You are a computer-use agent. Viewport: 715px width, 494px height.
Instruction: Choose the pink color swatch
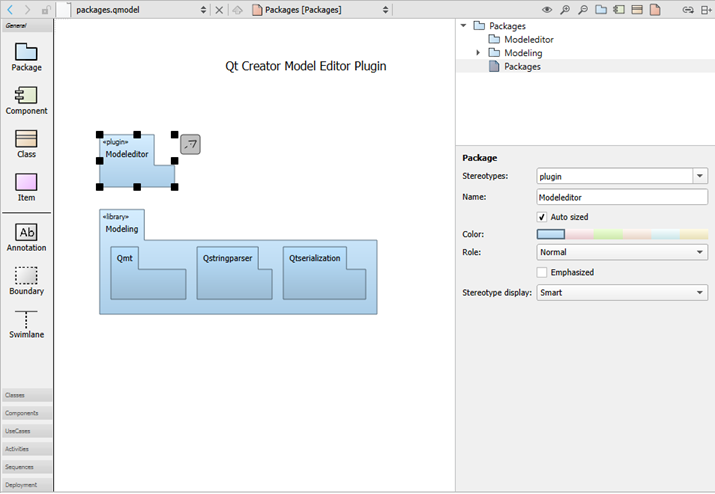pos(579,234)
